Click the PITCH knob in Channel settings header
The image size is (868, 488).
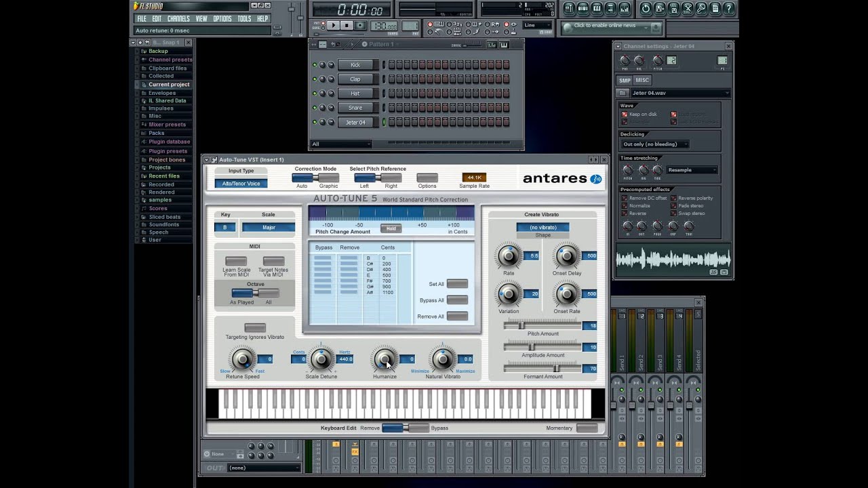tap(657, 61)
